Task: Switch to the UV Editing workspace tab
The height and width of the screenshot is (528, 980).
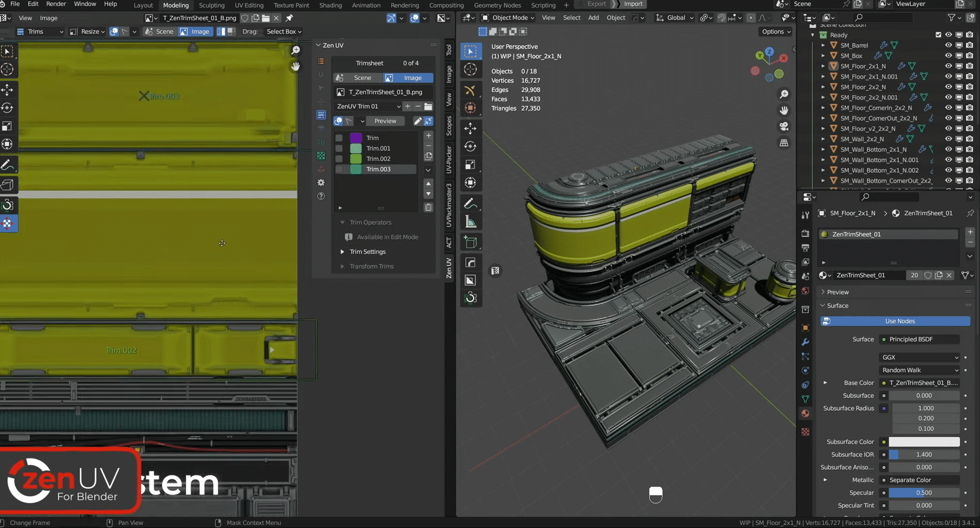Action: tap(249, 5)
